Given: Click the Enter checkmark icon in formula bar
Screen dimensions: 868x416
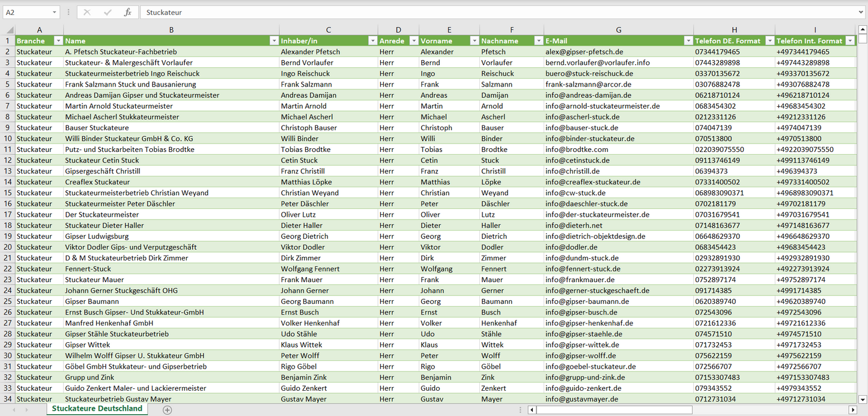Looking at the screenshot, I should point(108,12).
